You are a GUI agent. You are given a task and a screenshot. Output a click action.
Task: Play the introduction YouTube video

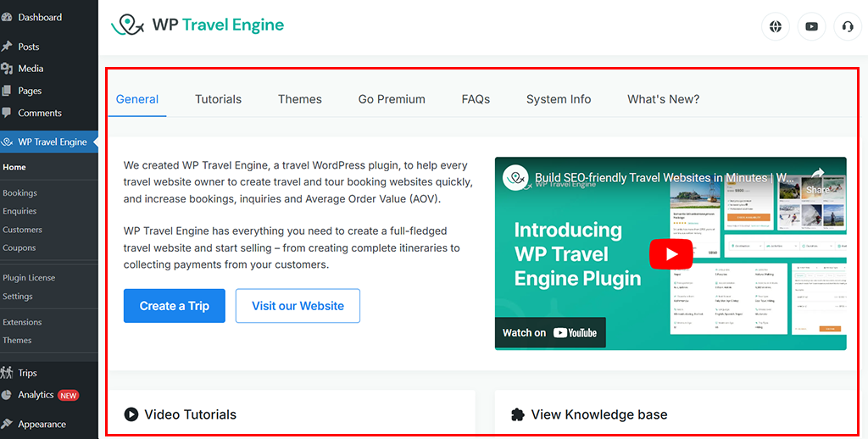pyautogui.click(x=671, y=254)
